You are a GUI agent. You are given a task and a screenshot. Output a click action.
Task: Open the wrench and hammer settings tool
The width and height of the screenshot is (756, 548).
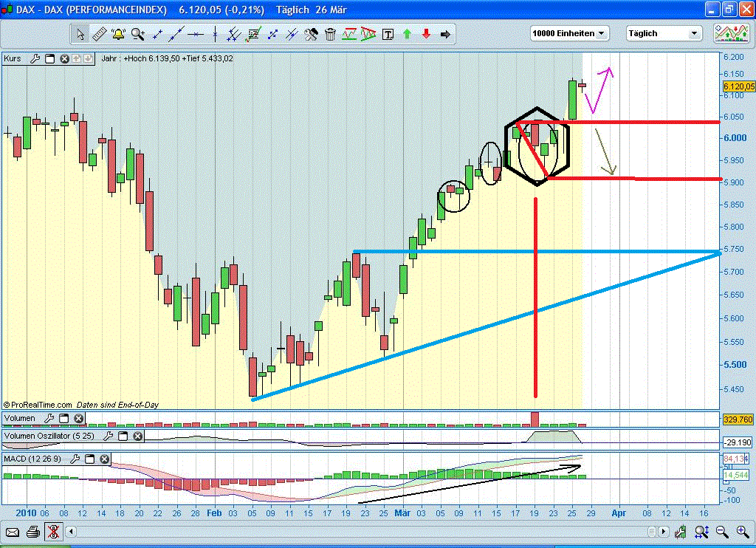click(311, 34)
